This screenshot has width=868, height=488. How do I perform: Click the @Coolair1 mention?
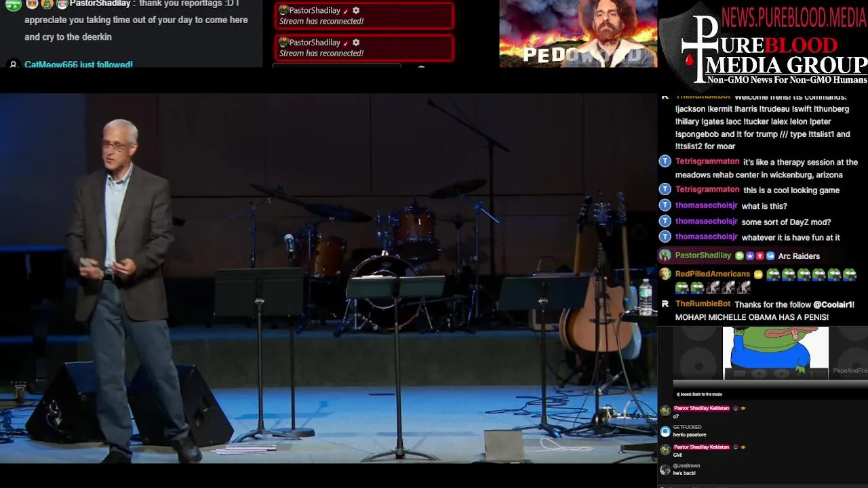pos(834,304)
